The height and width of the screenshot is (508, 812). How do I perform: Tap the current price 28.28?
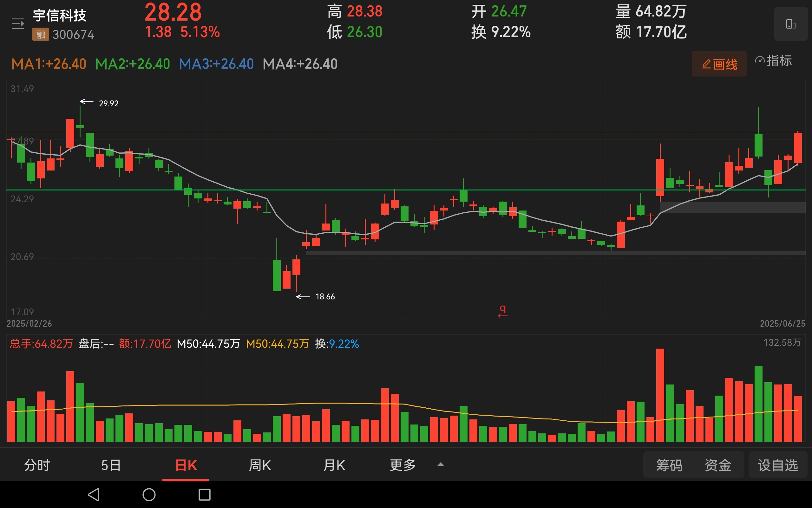point(173,12)
